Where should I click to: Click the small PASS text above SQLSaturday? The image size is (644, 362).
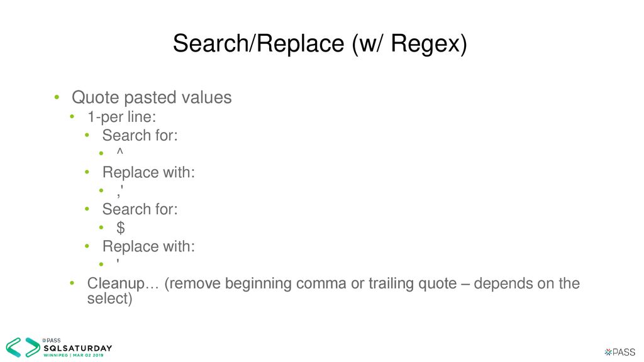click(52, 340)
